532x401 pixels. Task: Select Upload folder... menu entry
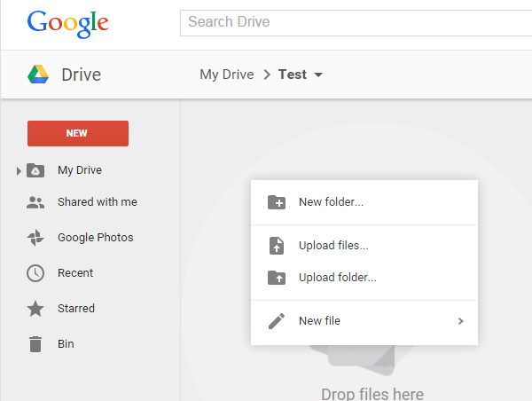point(364,278)
